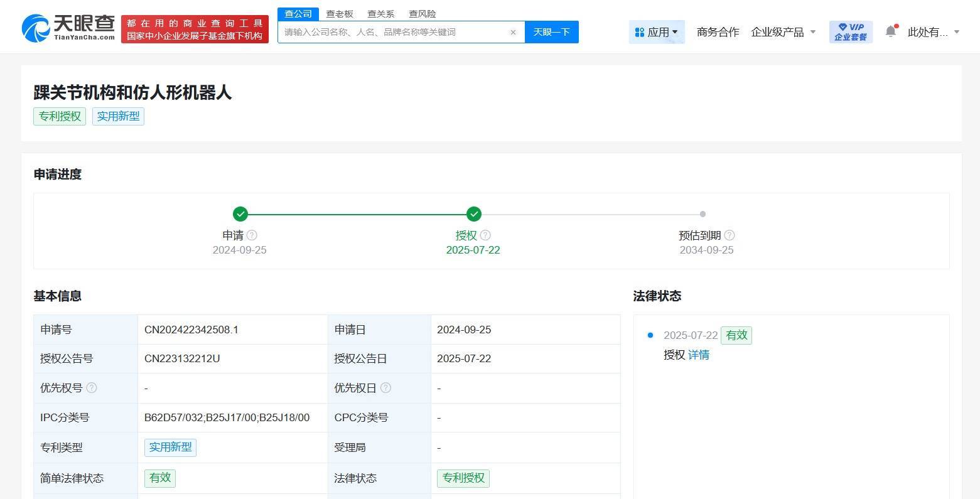
Task: Select the 查关系 search tab
Action: 380,14
